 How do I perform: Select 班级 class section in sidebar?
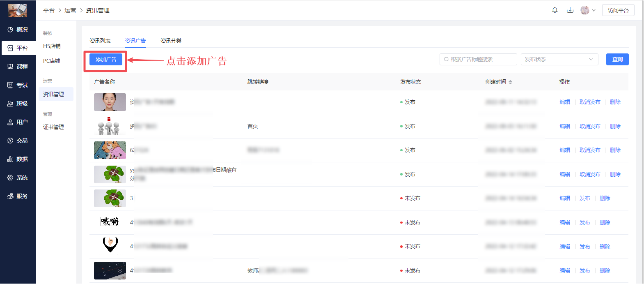coord(18,104)
